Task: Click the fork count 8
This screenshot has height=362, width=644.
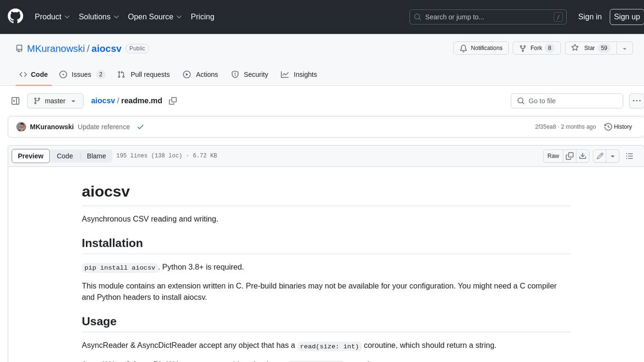Action: (549, 48)
